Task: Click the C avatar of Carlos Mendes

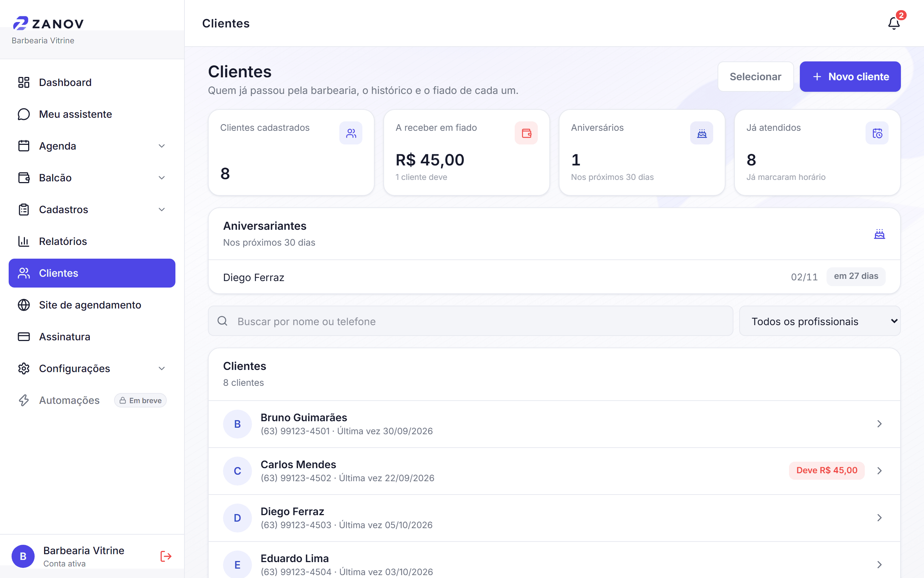Action: pos(237,471)
